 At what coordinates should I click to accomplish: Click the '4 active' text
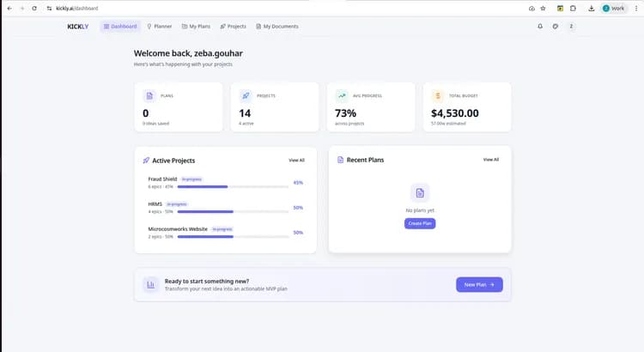pos(246,124)
